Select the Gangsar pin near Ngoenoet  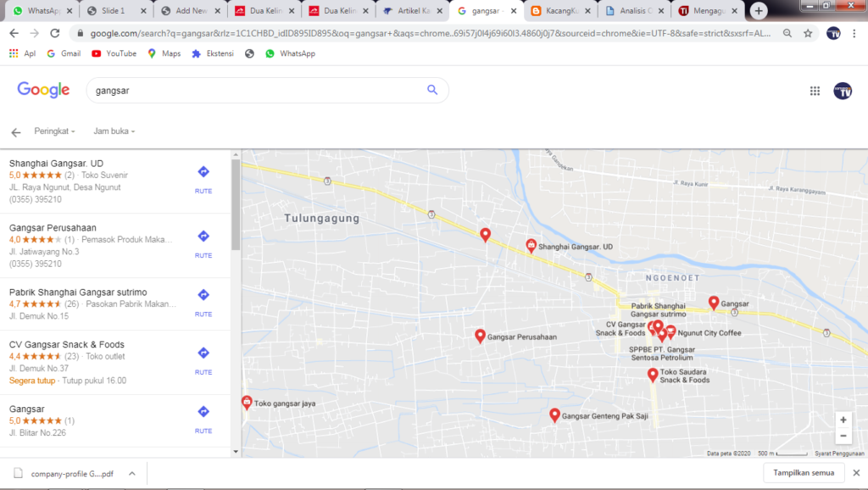(714, 303)
